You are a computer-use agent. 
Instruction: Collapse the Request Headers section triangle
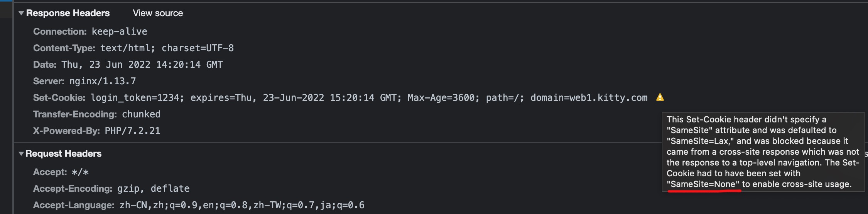click(21, 154)
